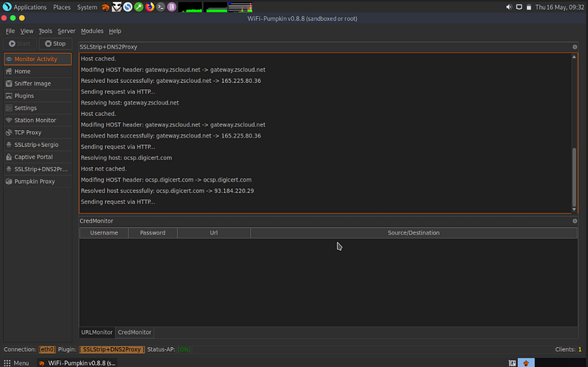
Task: Switch to the URLMonitor tab
Action: [x=97, y=332]
